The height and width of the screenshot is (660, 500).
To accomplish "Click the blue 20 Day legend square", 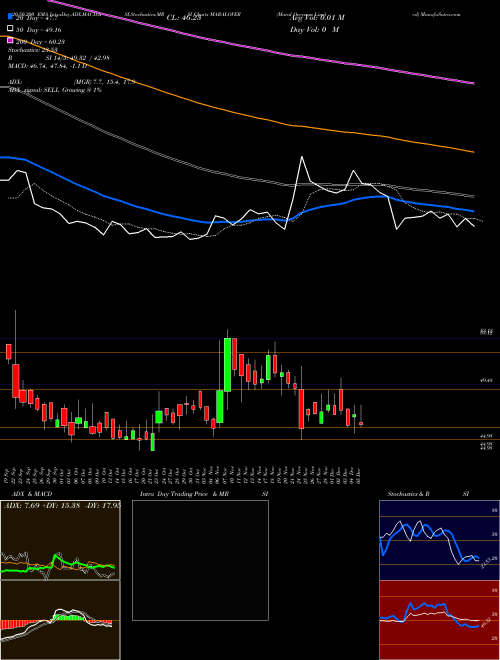I will coord(11,17).
